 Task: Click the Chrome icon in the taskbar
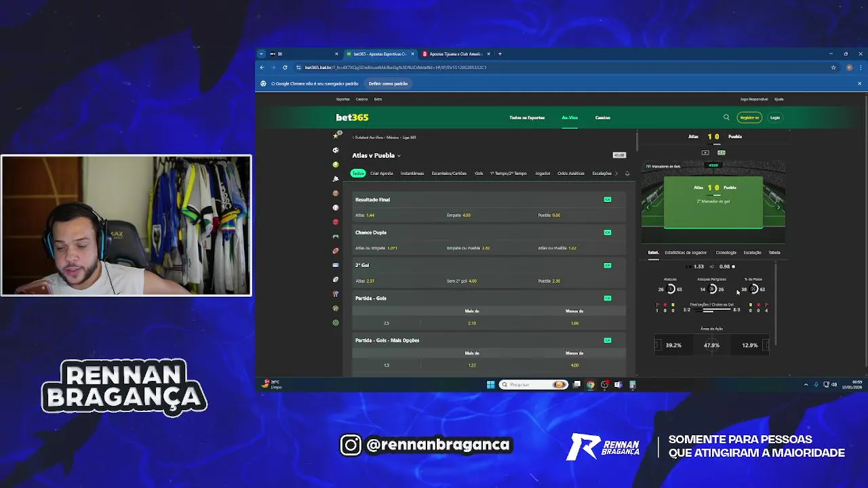(591, 384)
